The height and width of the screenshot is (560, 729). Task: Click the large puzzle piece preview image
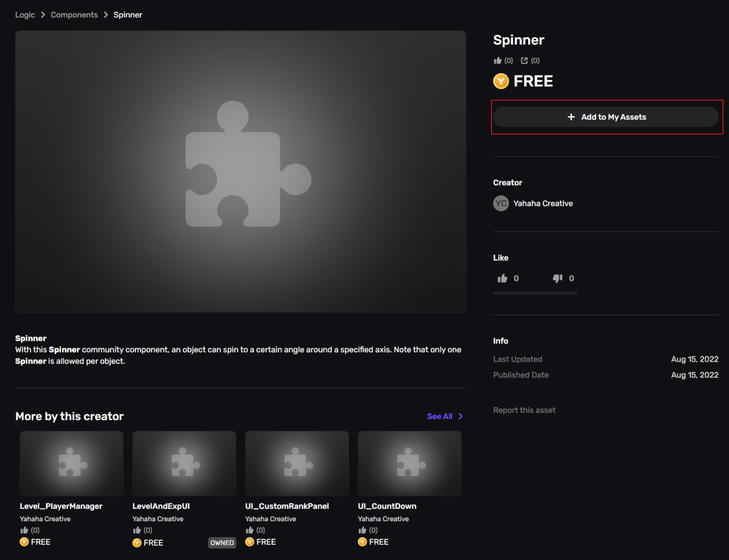[x=240, y=171]
